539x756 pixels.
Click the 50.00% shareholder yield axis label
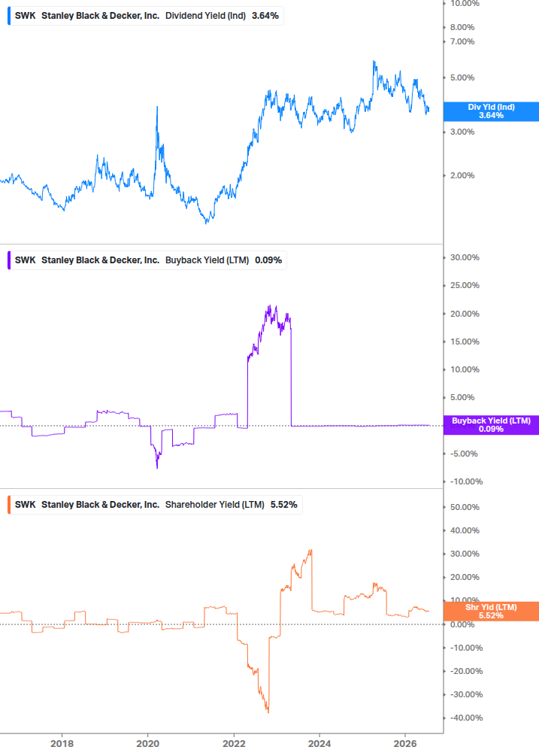(x=465, y=507)
